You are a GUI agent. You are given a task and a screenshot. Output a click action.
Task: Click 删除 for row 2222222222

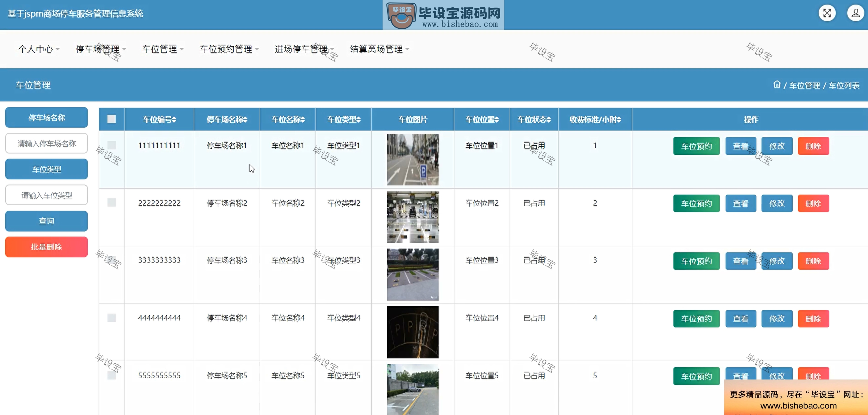[x=813, y=203]
